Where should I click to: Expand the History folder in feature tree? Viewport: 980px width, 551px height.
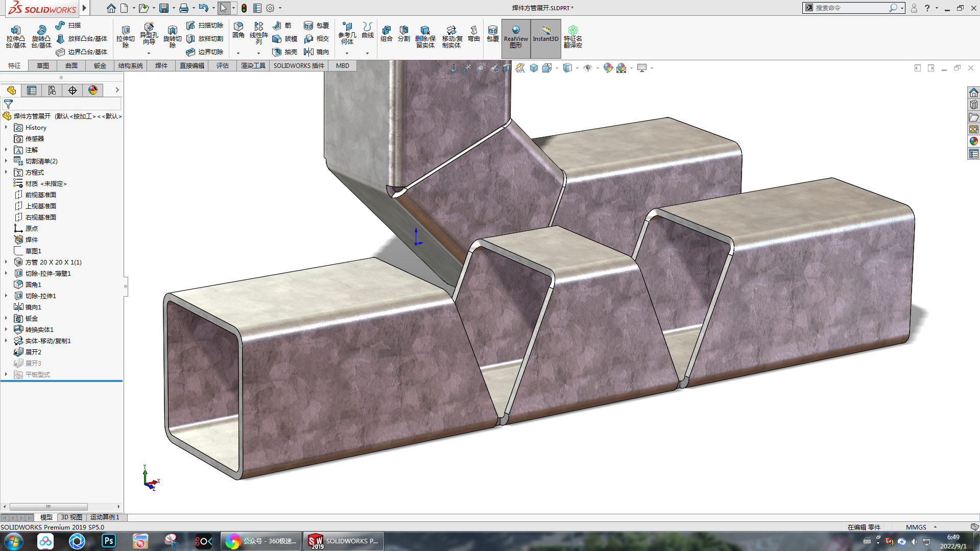[6, 127]
